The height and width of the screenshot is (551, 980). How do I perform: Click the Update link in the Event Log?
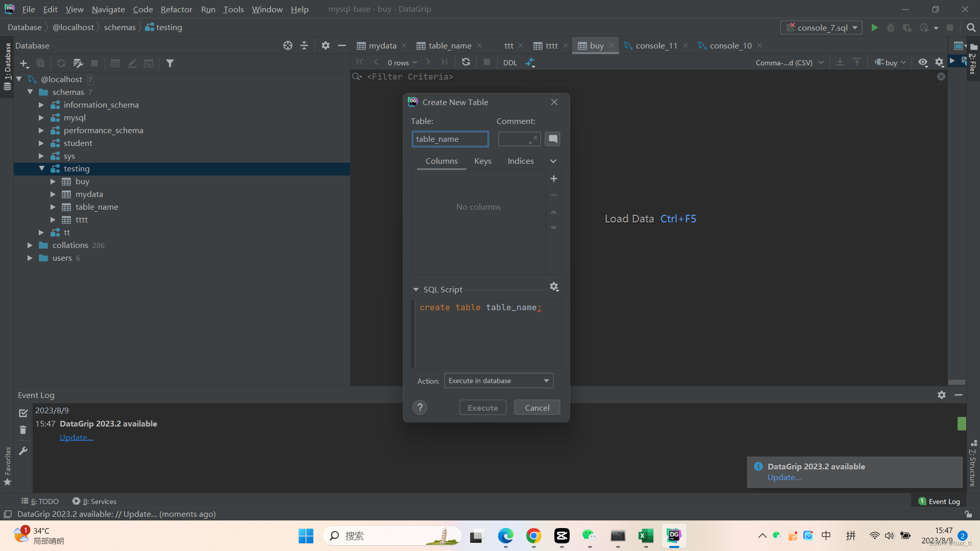pos(76,437)
